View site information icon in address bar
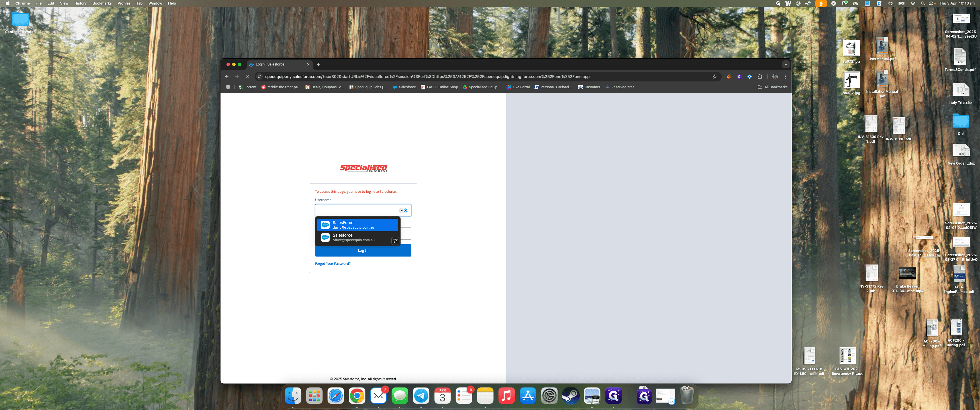This screenshot has width=980, height=410. [260, 76]
